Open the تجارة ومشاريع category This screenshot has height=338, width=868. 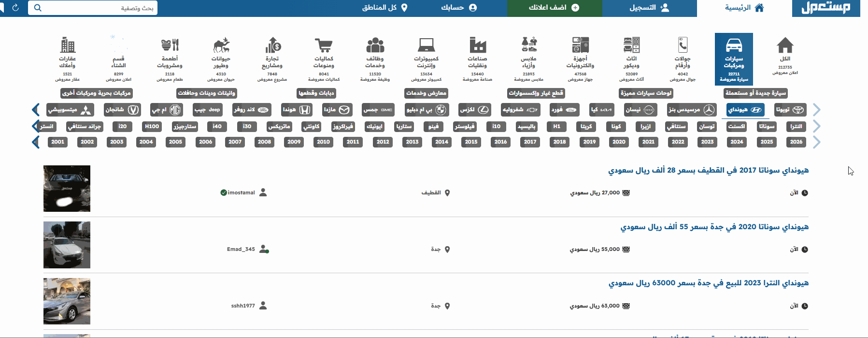(272, 59)
